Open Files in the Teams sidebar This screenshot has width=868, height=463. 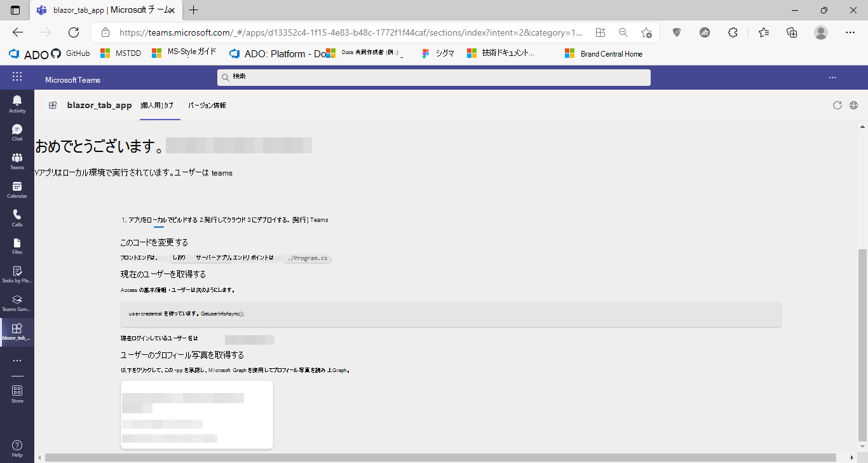[17, 246]
